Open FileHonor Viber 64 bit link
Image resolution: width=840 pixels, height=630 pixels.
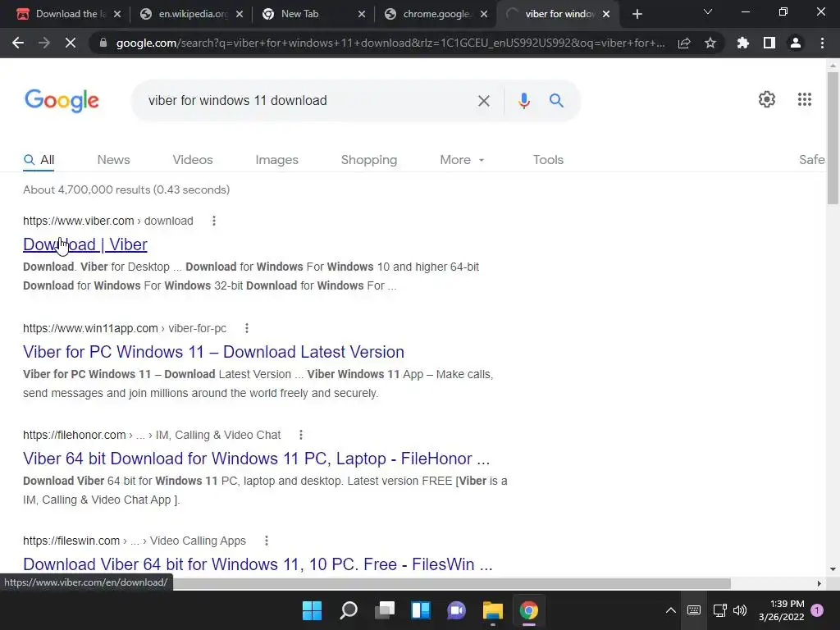(x=256, y=459)
